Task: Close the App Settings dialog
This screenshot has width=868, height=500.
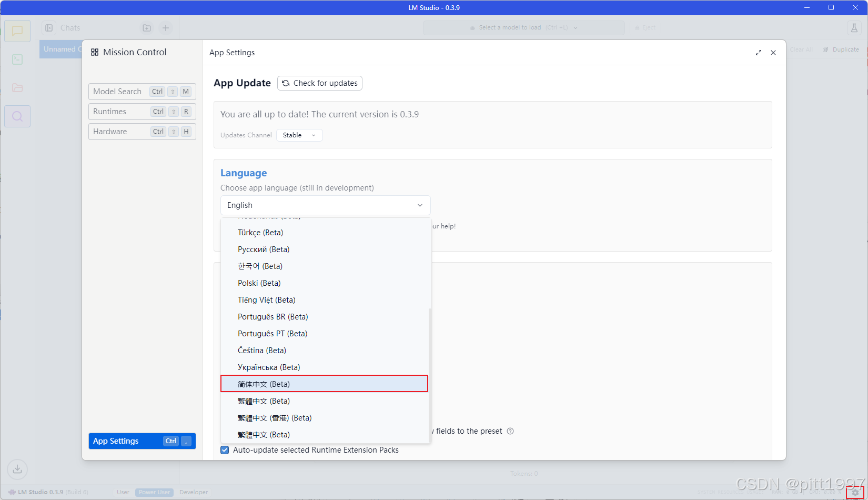Action: pyautogui.click(x=773, y=53)
